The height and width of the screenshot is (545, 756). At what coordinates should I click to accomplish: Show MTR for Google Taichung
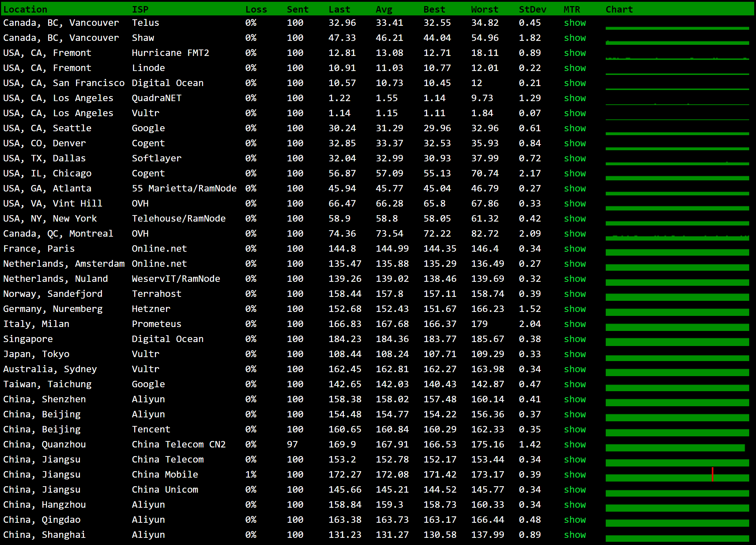pyautogui.click(x=575, y=384)
